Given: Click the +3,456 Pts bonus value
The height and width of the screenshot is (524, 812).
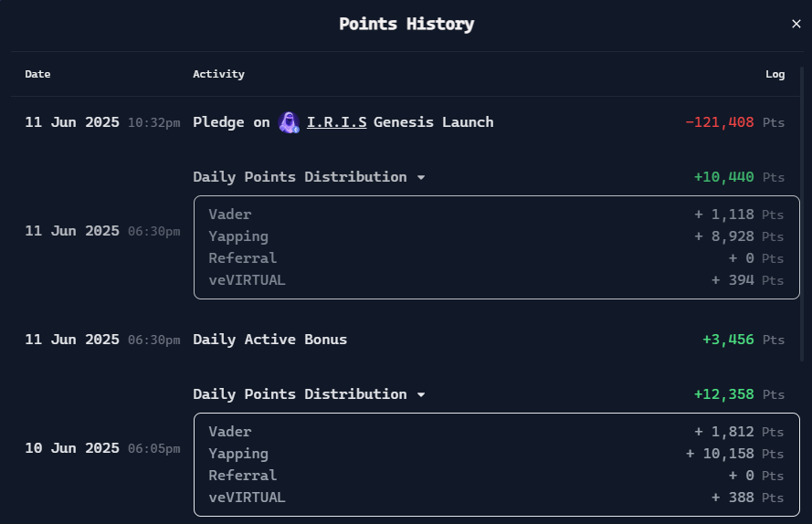Looking at the screenshot, I should point(743,340).
